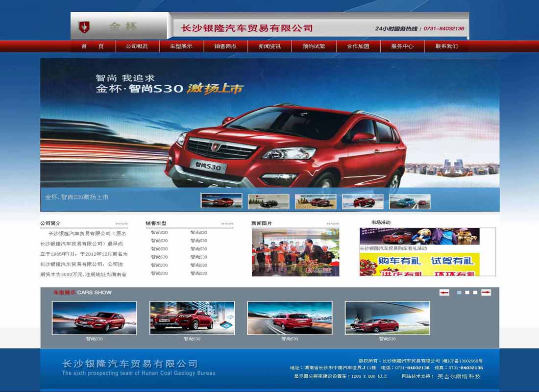The image size is (539, 392).
Task: Select first banner thumbnail with red car
Action: 221,201
